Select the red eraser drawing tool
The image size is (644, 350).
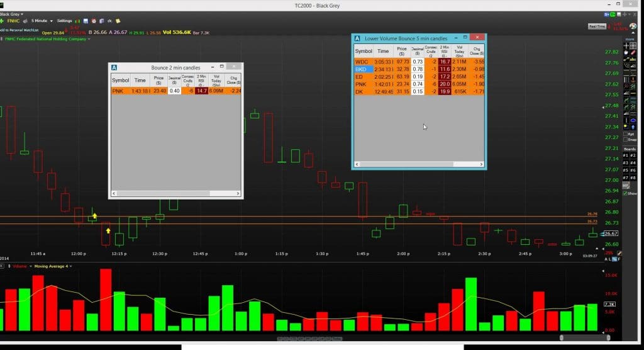(633, 52)
